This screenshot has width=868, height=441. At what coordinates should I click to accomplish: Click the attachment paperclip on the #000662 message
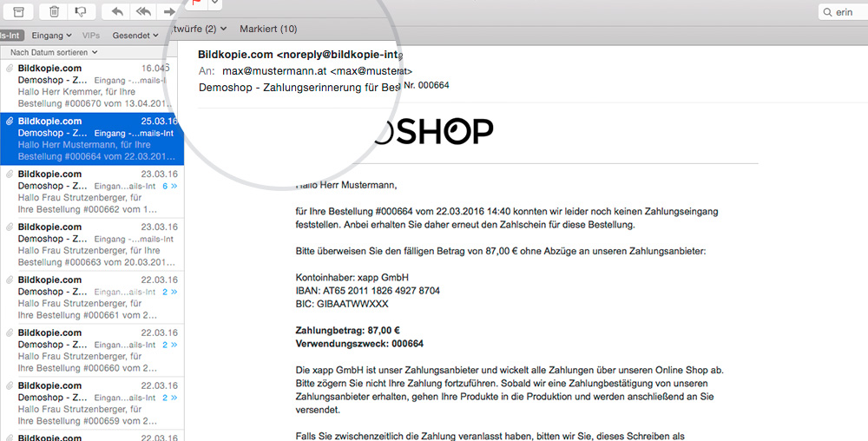10,174
